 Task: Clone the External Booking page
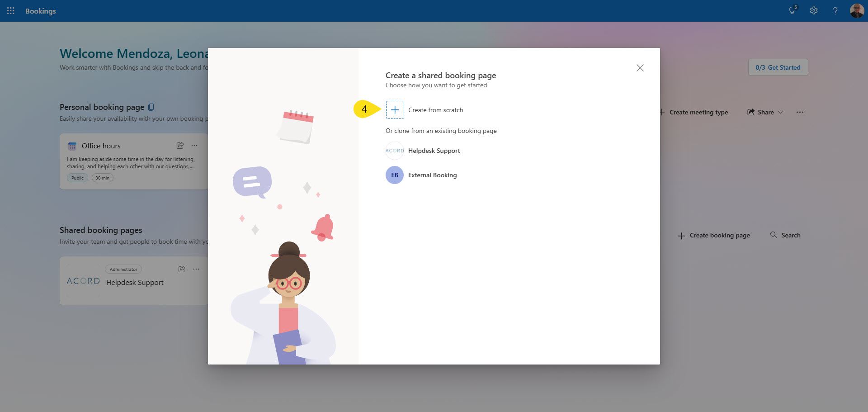(432, 175)
